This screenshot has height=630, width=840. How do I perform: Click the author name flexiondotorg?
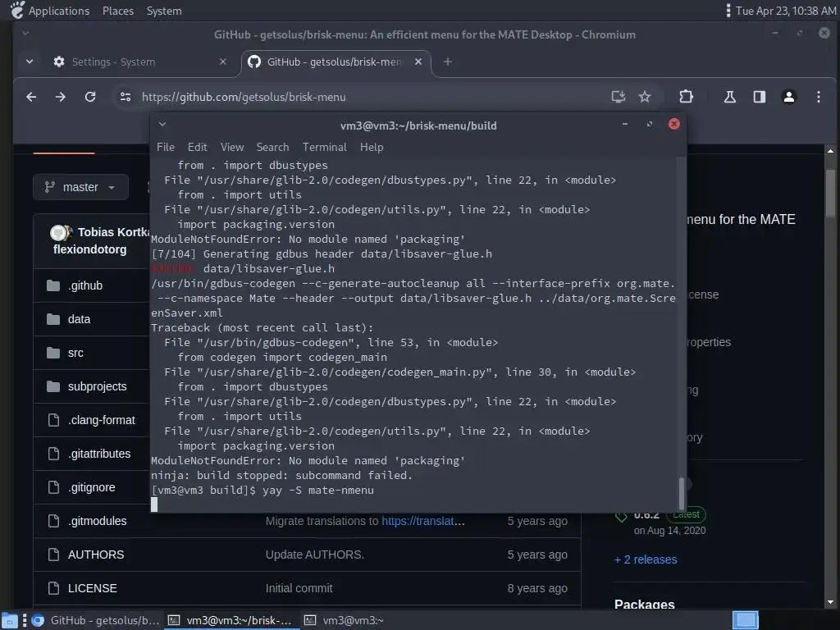pyautogui.click(x=90, y=249)
